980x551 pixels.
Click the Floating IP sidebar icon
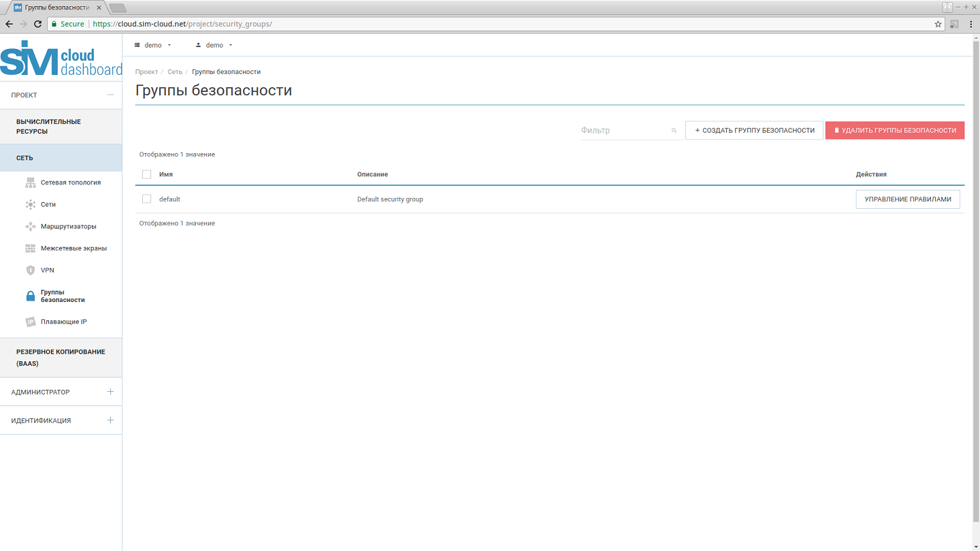(x=30, y=322)
